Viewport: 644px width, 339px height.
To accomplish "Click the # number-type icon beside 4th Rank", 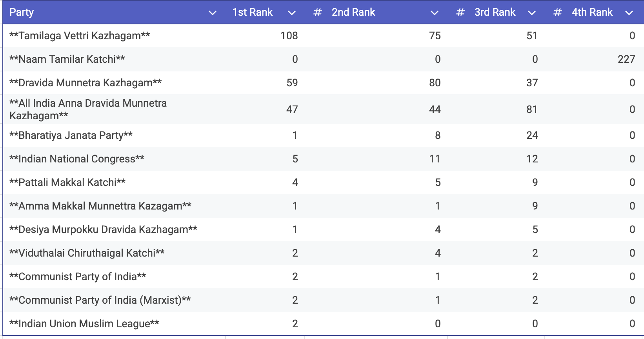I will pyautogui.click(x=558, y=13).
